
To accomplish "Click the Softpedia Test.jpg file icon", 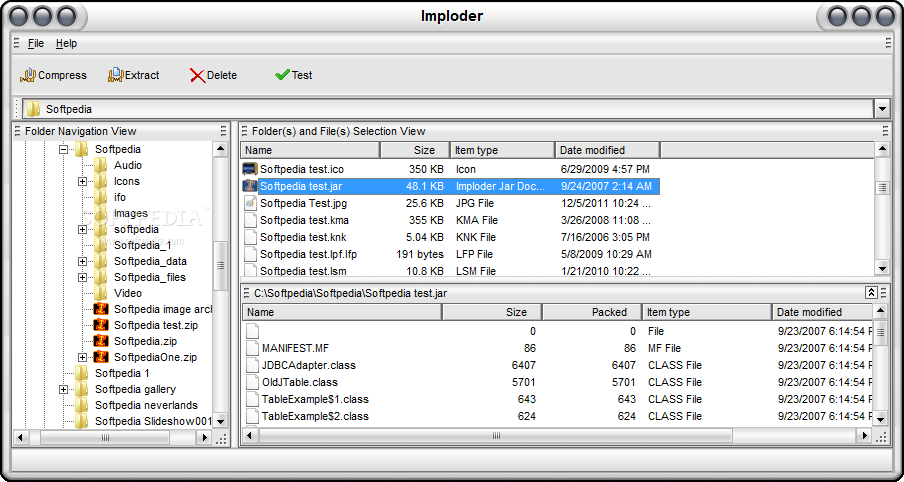I will click(250, 203).
